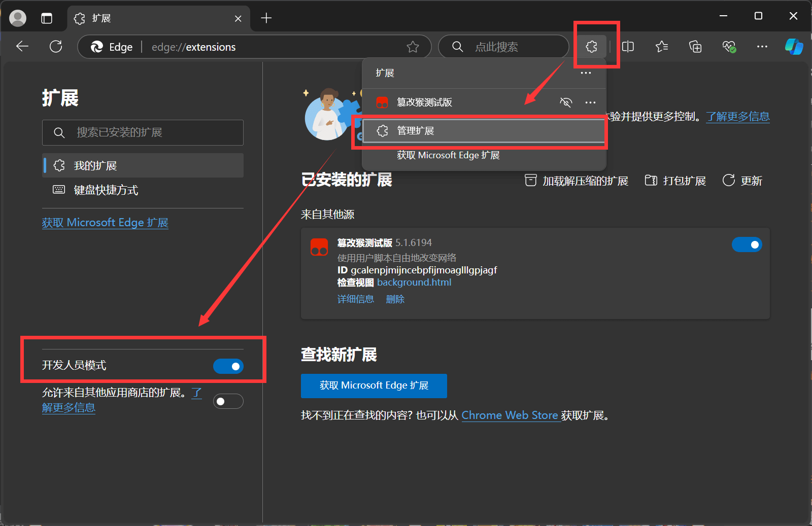
Task: Open 了解更多信息 link under other stores option
Action: 69,408
